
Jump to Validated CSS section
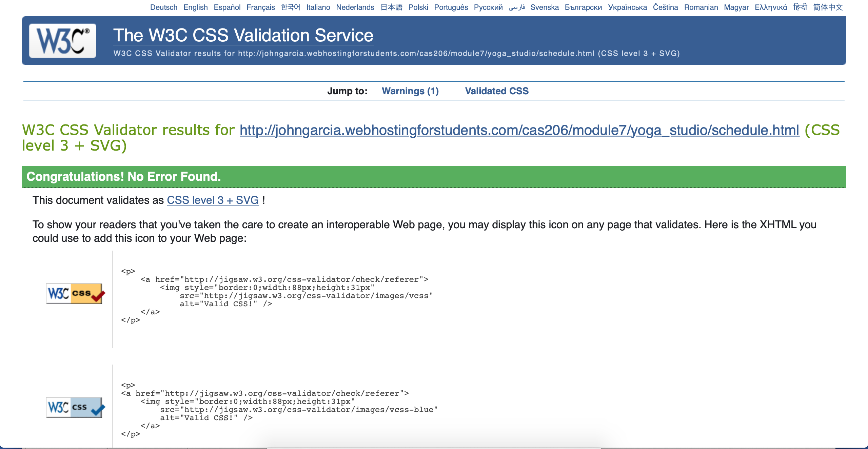point(496,91)
